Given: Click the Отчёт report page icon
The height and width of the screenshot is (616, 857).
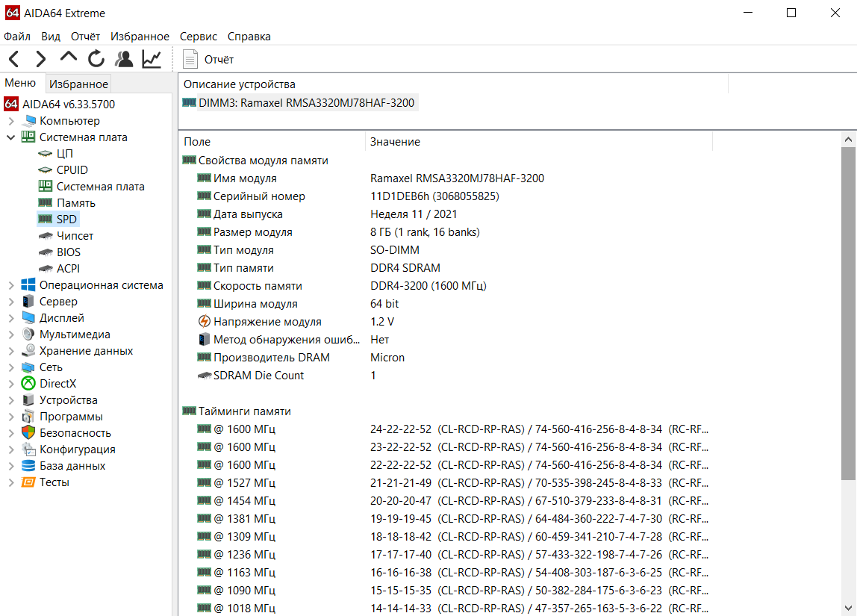Looking at the screenshot, I should click(190, 59).
